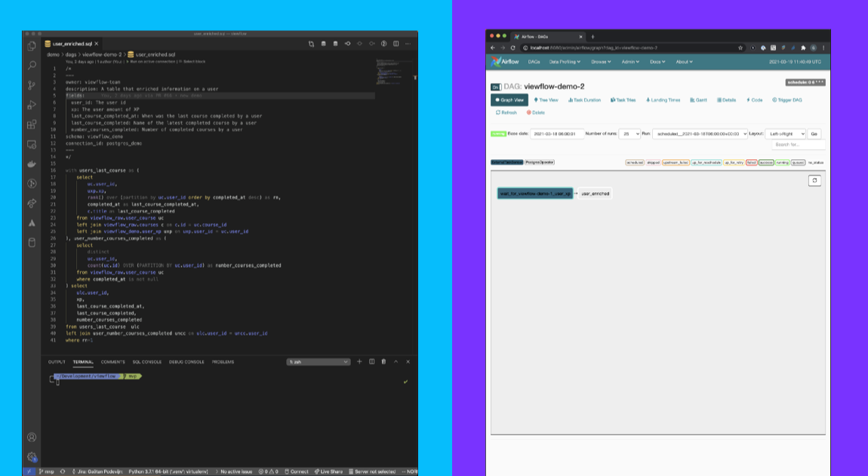Switch to Tree View in Airflow

click(546, 99)
